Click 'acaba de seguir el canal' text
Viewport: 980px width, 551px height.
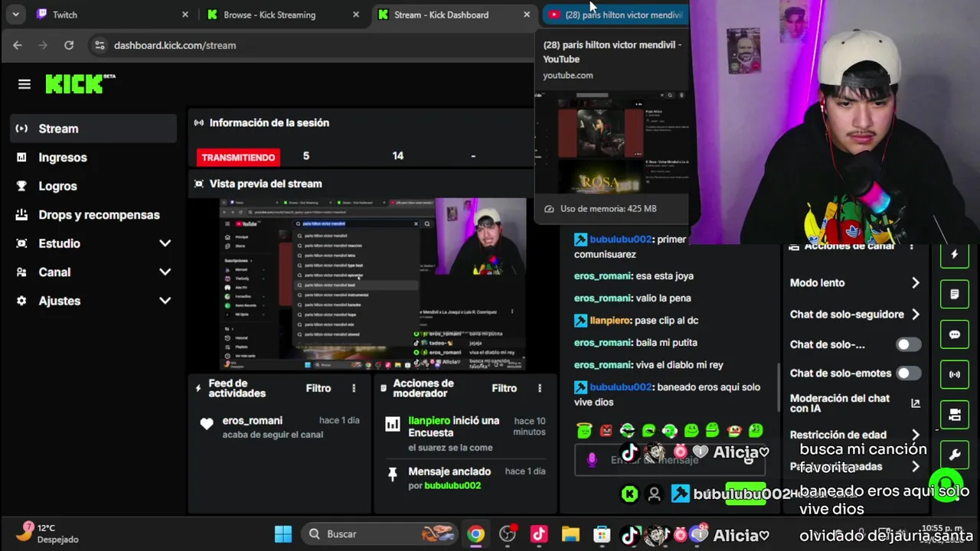(273, 435)
